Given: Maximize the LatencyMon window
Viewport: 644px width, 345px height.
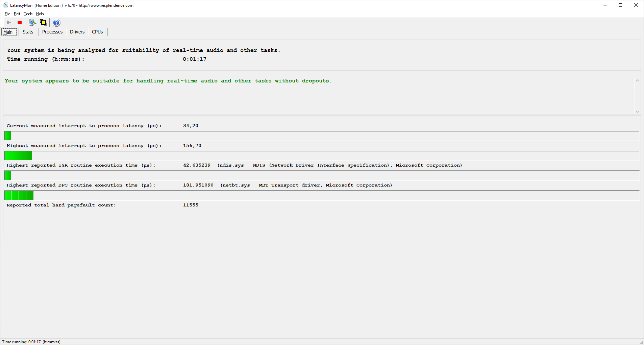Looking at the screenshot, I should (x=620, y=5).
